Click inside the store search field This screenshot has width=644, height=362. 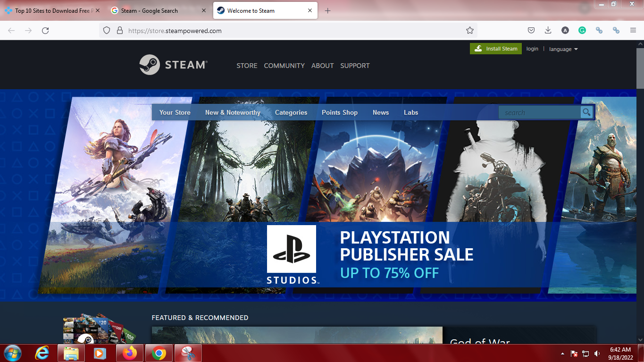tap(540, 112)
